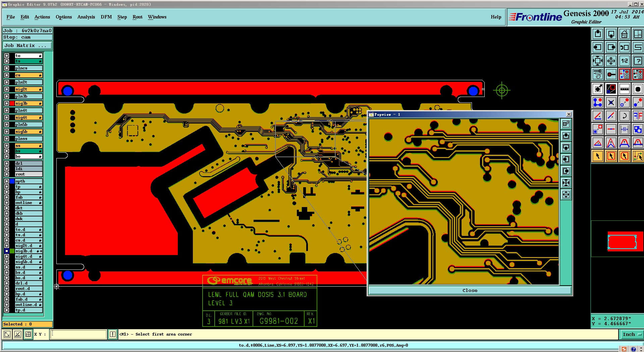
Task: Select the ldi layer row
Action: click(29, 169)
